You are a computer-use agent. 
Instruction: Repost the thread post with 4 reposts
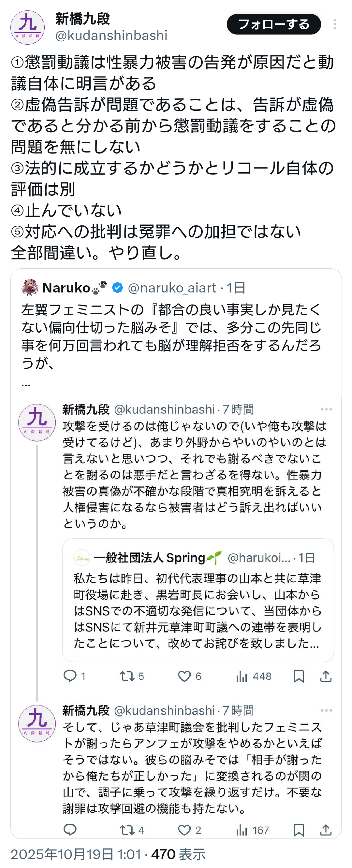[127, 830]
